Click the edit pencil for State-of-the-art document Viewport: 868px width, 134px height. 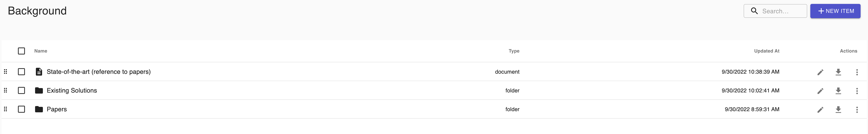(x=820, y=71)
